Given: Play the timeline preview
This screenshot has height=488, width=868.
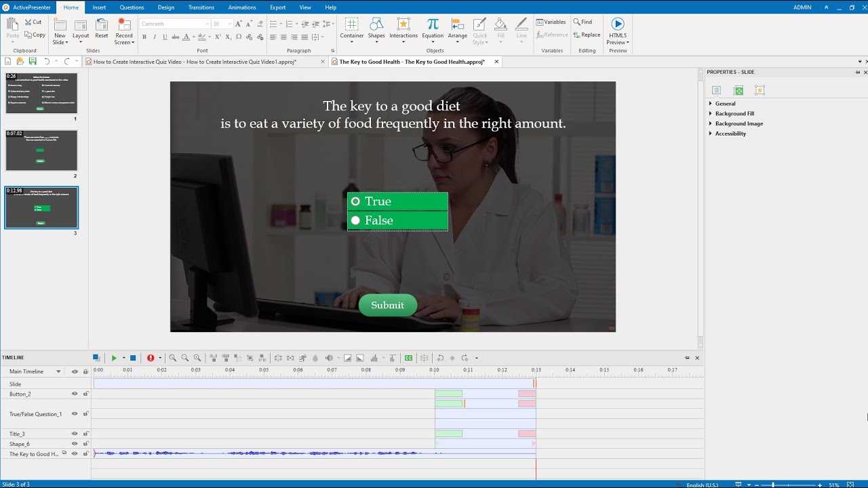Looking at the screenshot, I should coord(114,358).
